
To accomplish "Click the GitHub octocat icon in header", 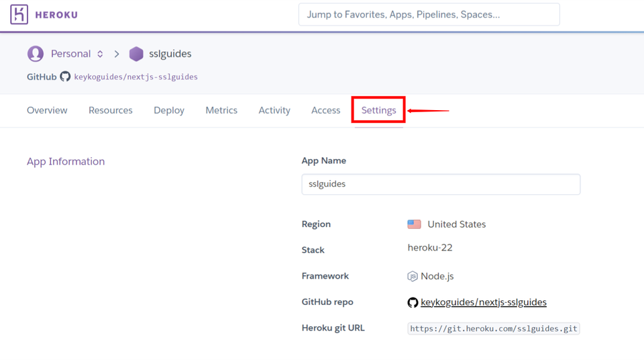I will (65, 77).
